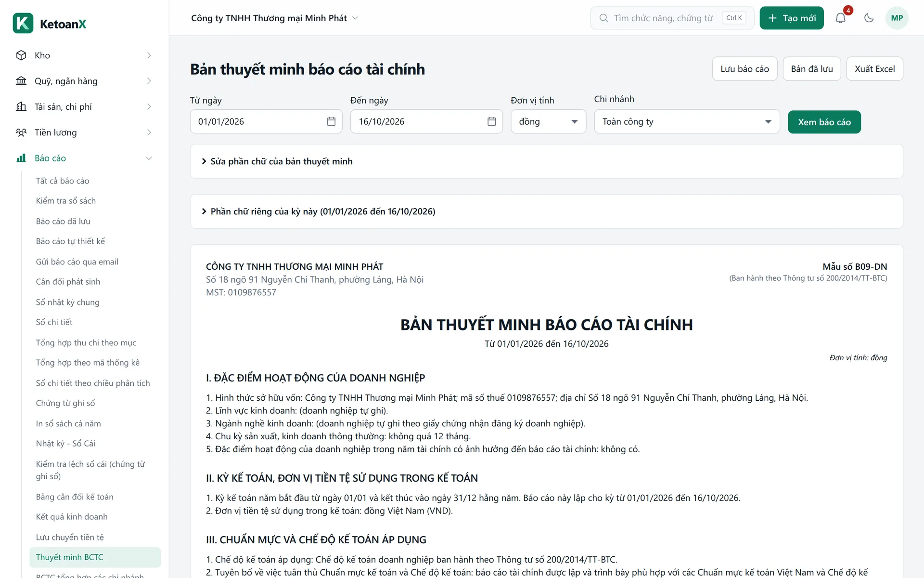This screenshot has width=924, height=578.
Task: Go to Báo cáo đã lưu
Action: 63,221
